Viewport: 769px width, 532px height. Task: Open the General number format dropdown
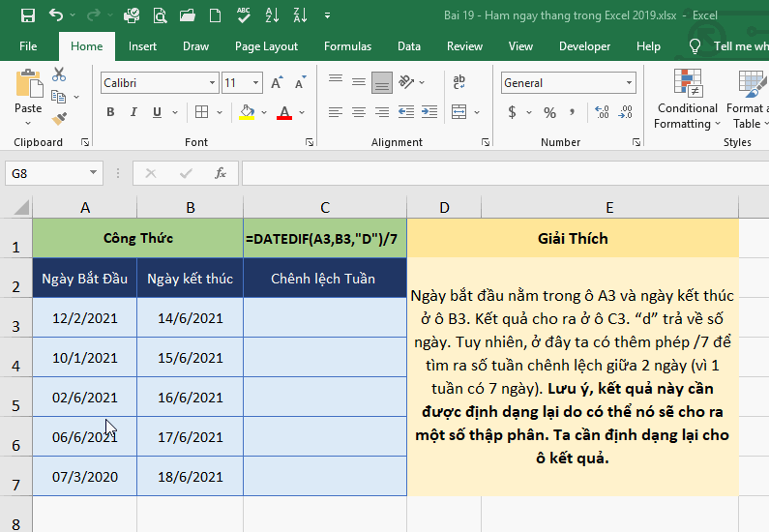(x=629, y=83)
